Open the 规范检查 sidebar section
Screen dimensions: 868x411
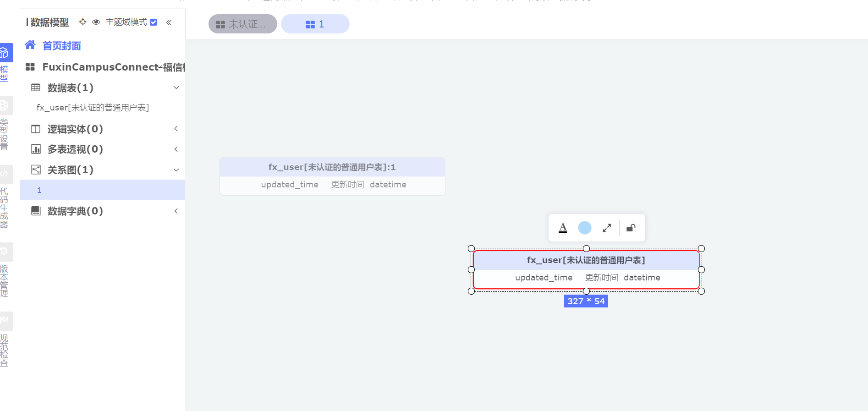5,340
